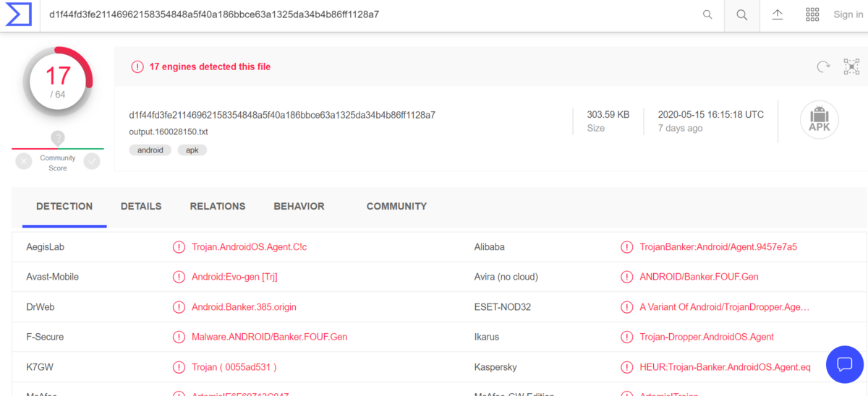Click the K7GW detection warning icon
The width and height of the screenshot is (868, 396).
tap(179, 367)
